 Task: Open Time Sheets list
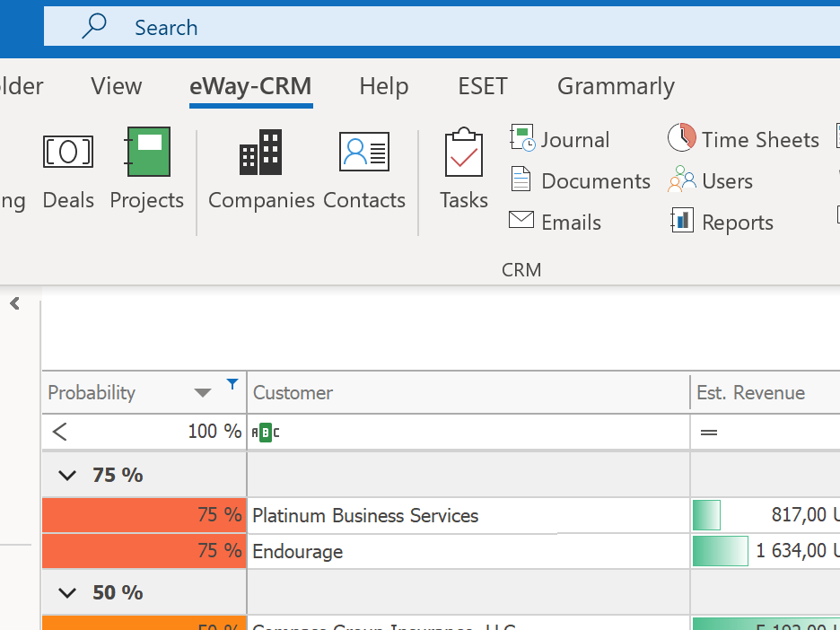coord(760,140)
